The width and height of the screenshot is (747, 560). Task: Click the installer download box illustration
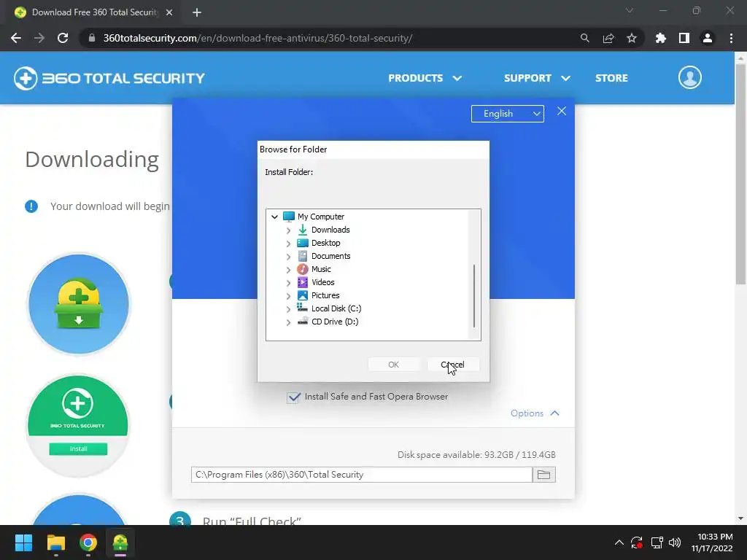click(79, 304)
